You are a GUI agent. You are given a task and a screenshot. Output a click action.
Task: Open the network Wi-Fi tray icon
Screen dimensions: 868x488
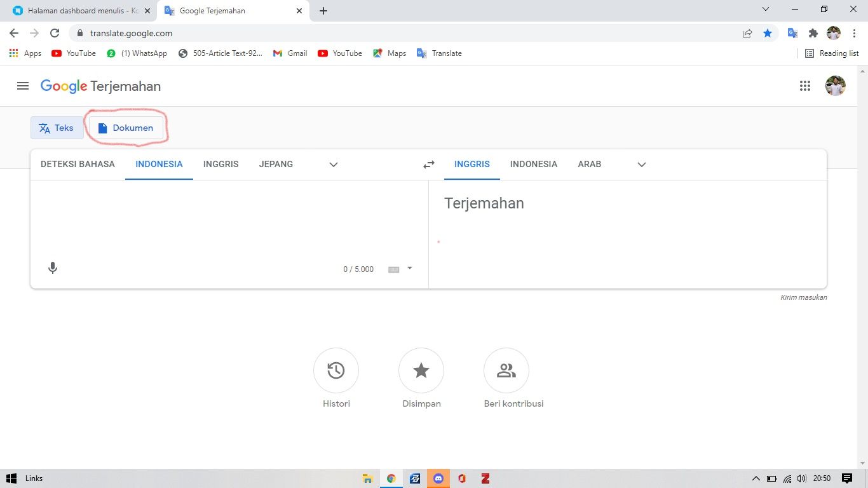[x=787, y=478]
